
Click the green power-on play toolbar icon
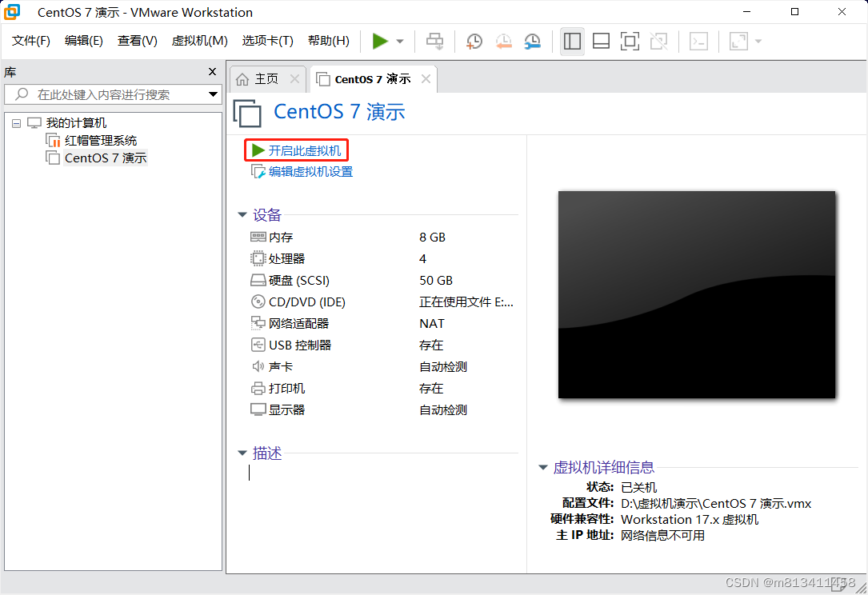point(380,41)
